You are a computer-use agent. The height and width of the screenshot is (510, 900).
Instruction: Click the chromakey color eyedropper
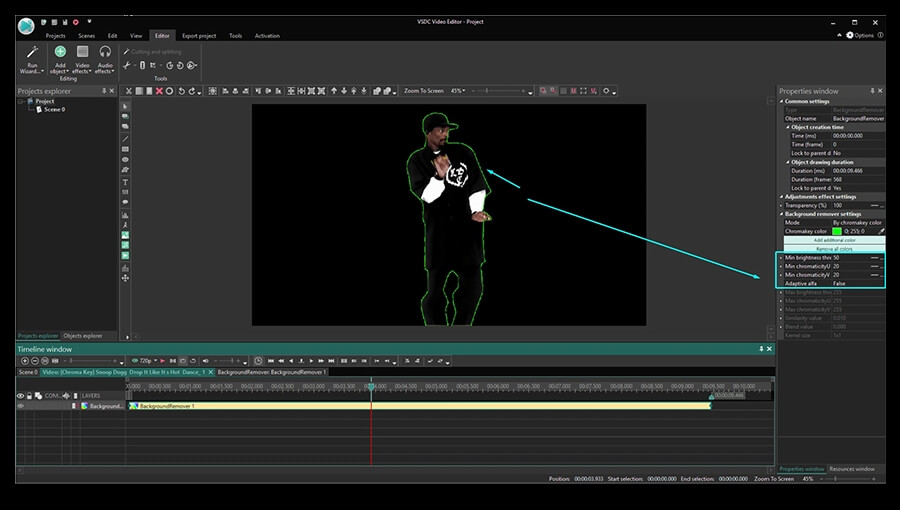881,231
